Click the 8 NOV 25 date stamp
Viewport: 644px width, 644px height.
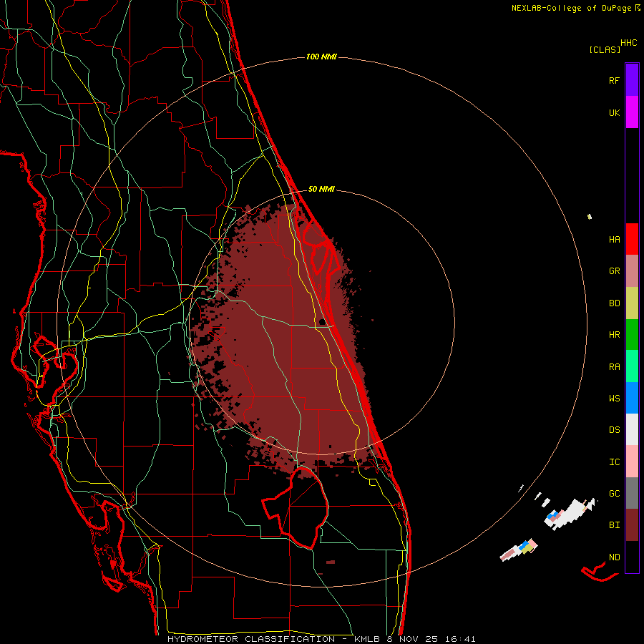[413, 639]
